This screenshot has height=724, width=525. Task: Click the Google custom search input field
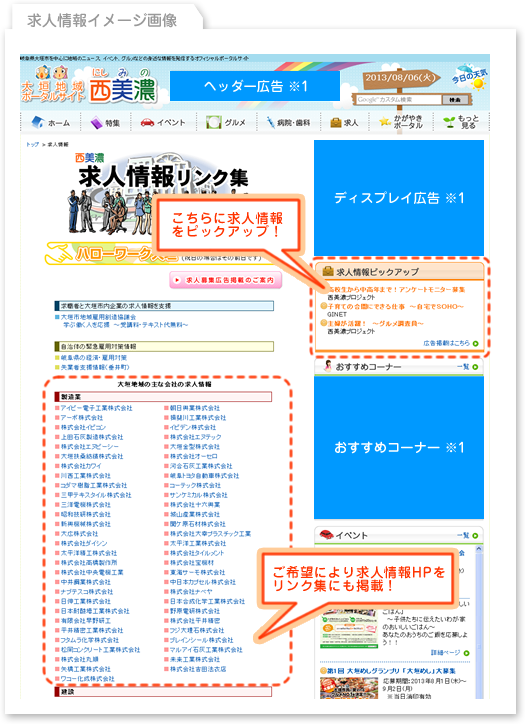coord(398,99)
